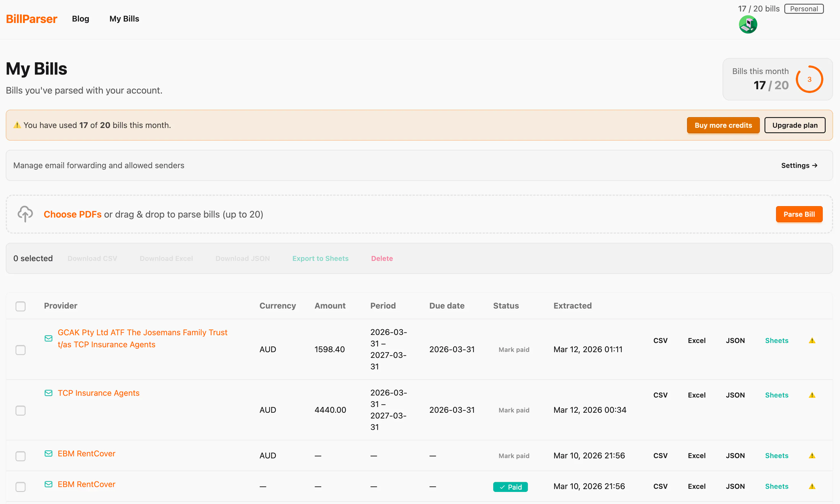Screen dimensions: 840x504
Task: Select the TCP Insurance Agents bill checkbox
Action: point(20,410)
